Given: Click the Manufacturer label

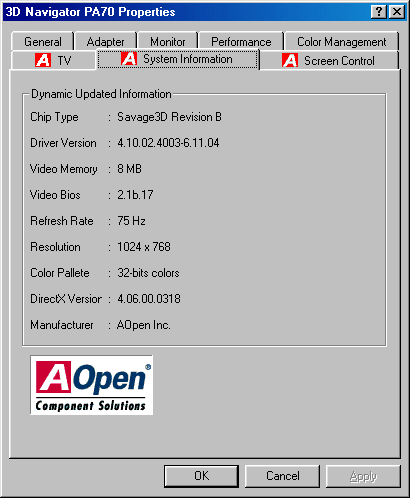Looking at the screenshot, I should [x=62, y=325].
